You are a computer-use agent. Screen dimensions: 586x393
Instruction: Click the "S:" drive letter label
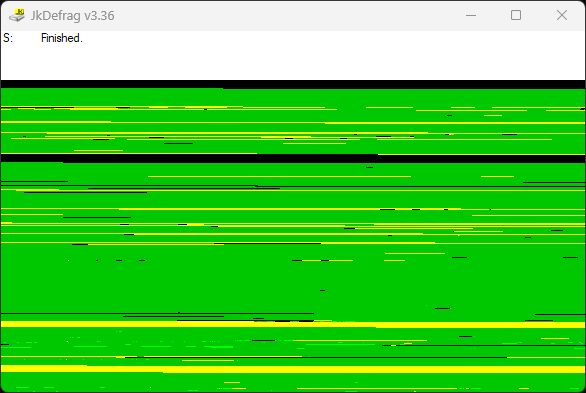pyautogui.click(x=8, y=38)
